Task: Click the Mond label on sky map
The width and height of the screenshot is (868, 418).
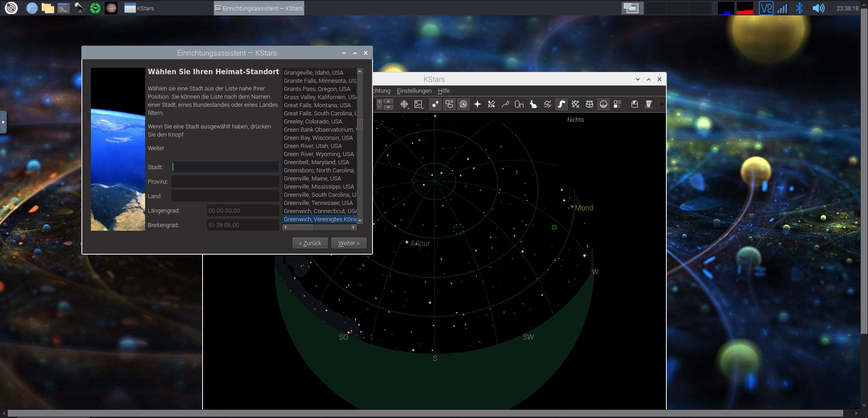Action: pos(584,208)
